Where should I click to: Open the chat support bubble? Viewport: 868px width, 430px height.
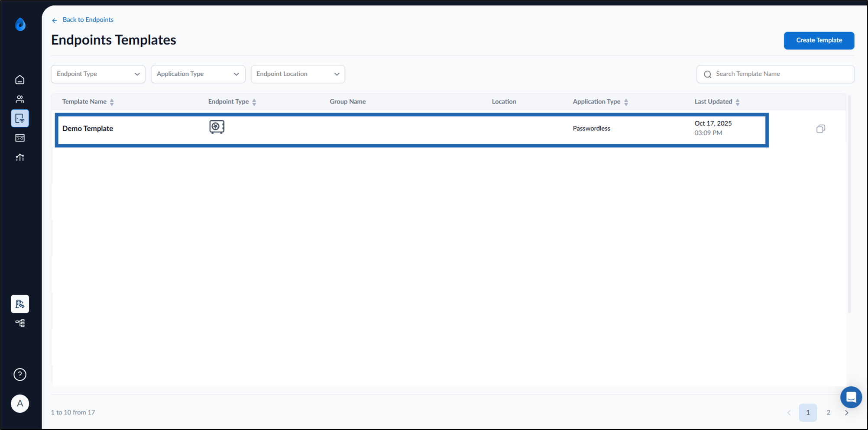[851, 397]
